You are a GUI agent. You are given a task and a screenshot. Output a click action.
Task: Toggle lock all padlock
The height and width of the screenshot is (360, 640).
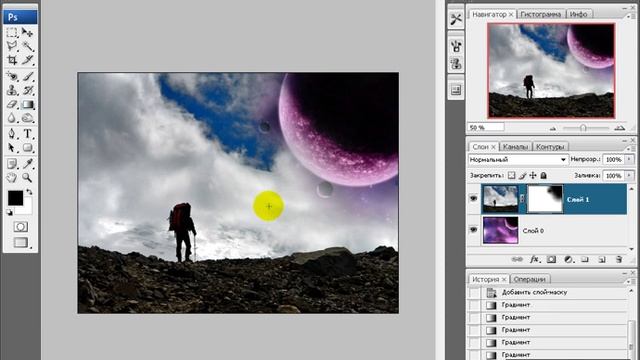point(543,176)
